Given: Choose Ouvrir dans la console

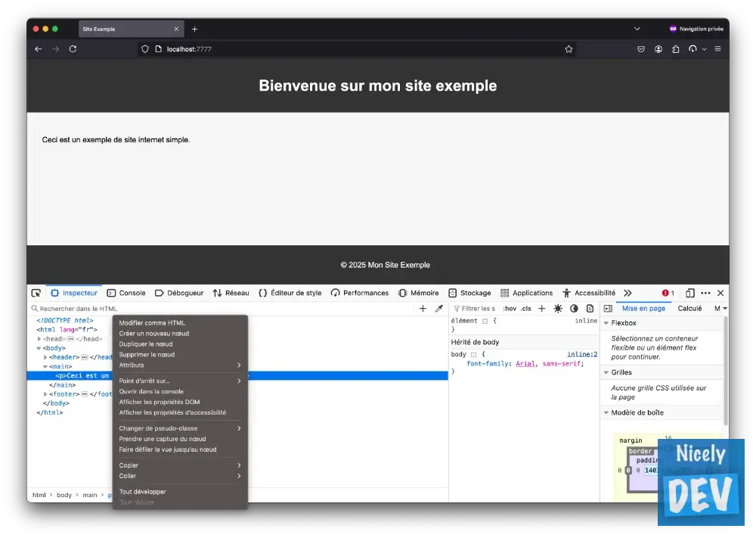Looking at the screenshot, I should pyautogui.click(x=180, y=391).
